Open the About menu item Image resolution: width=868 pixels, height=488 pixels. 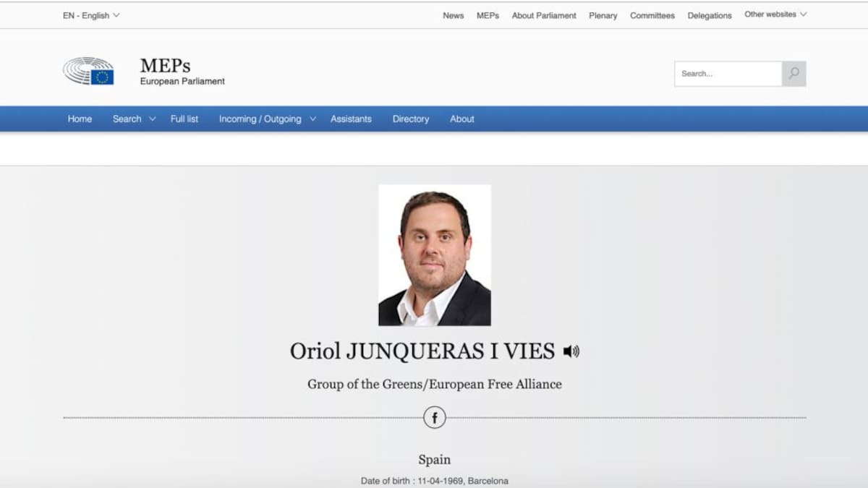(x=462, y=119)
